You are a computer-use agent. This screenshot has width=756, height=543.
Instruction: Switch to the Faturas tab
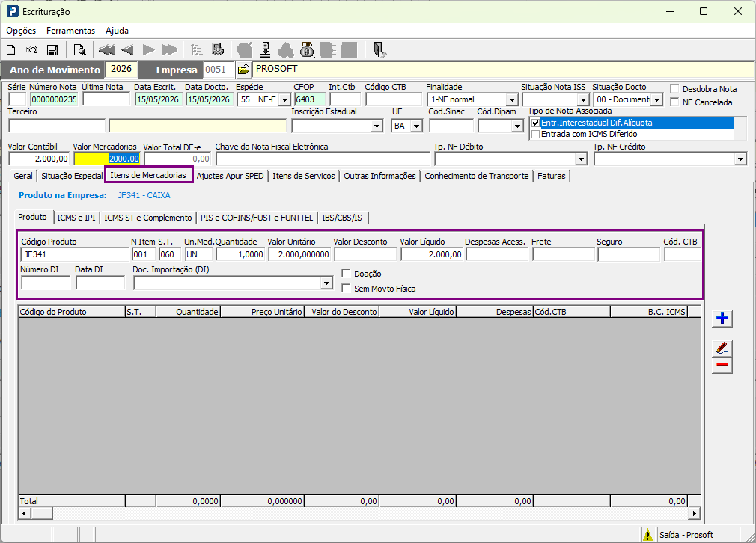[x=551, y=176]
